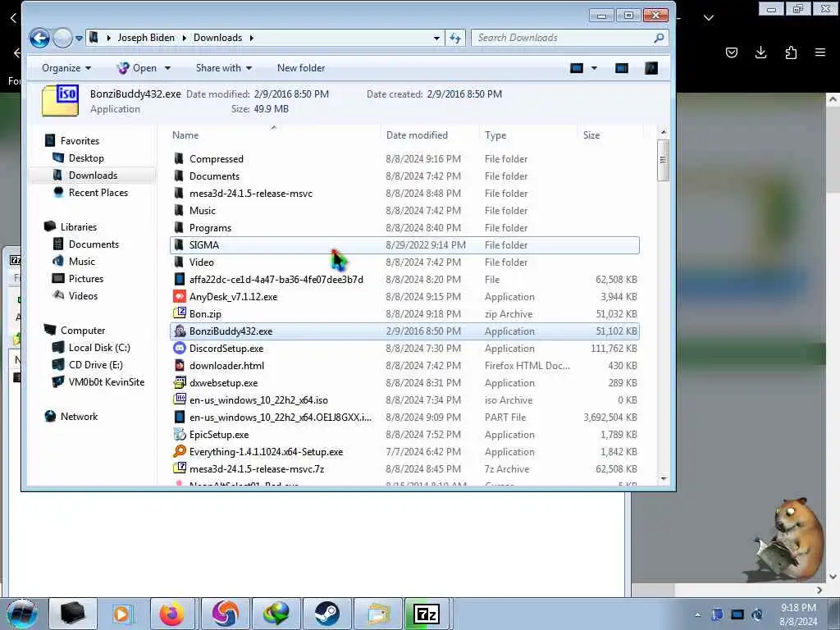Open the recent pages dropdown beside Forward
Viewport: 840px width, 630px height.
coord(80,38)
